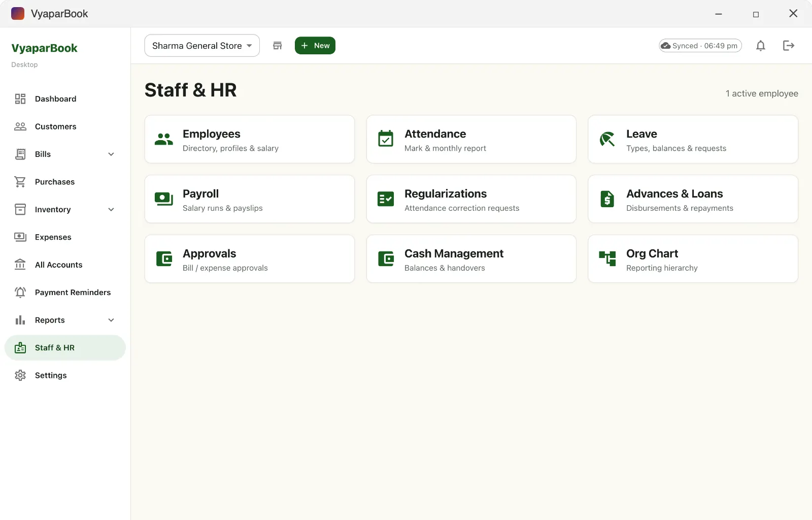Click 'Types, balances & requests' subtitle
This screenshot has width=812, height=520.
tap(676, 148)
